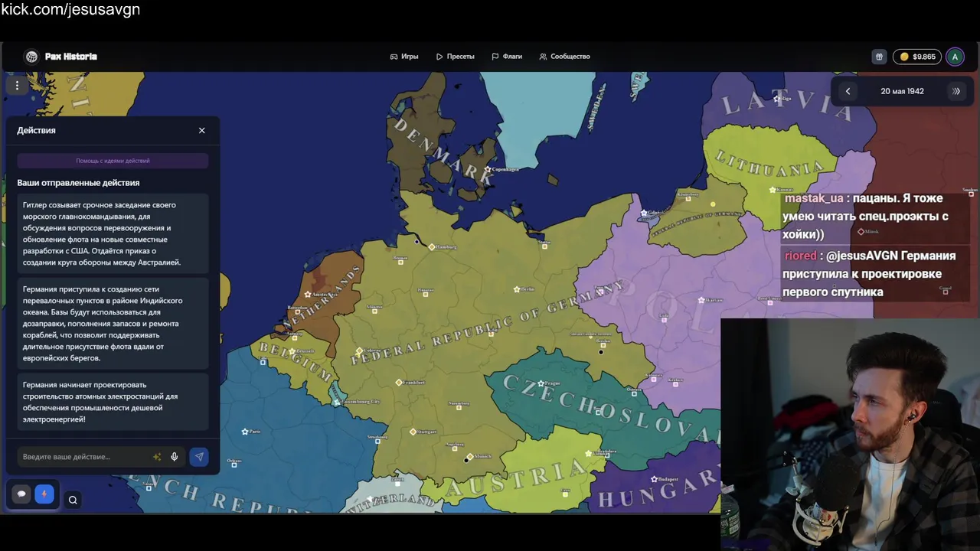Image resolution: width=980 pixels, height=551 pixels.
Task: Click the mastak_ua chat username
Action: [814, 198]
